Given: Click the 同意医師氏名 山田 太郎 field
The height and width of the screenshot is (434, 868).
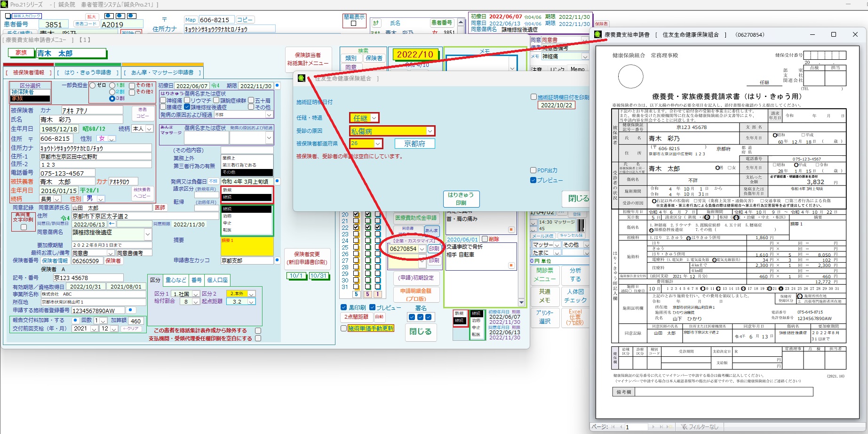Looking at the screenshot, I should (112, 208).
